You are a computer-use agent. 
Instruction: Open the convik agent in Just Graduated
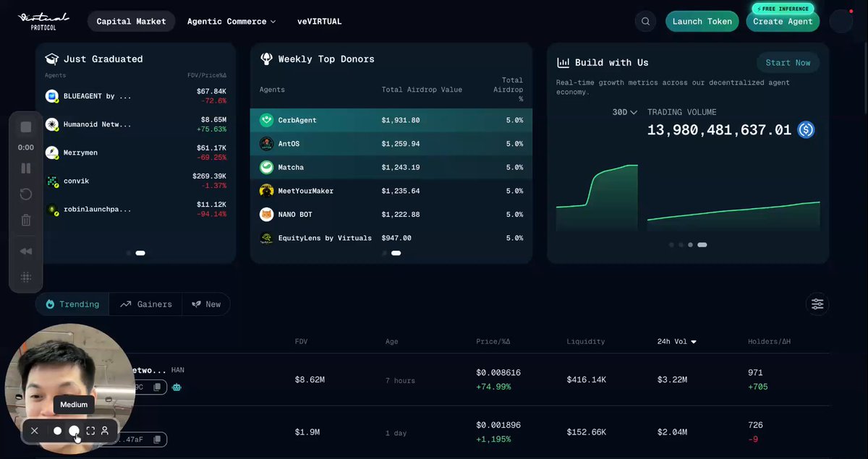pyautogui.click(x=136, y=181)
